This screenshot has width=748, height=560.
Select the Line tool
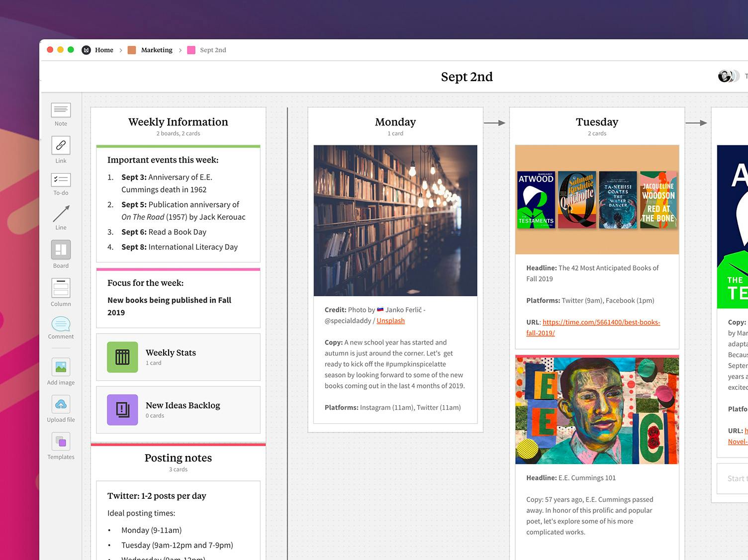61,218
